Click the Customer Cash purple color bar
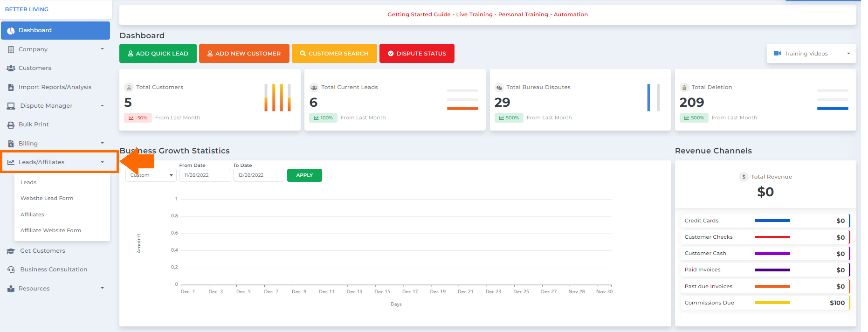Image resolution: width=868 pixels, height=332 pixels. point(772,254)
